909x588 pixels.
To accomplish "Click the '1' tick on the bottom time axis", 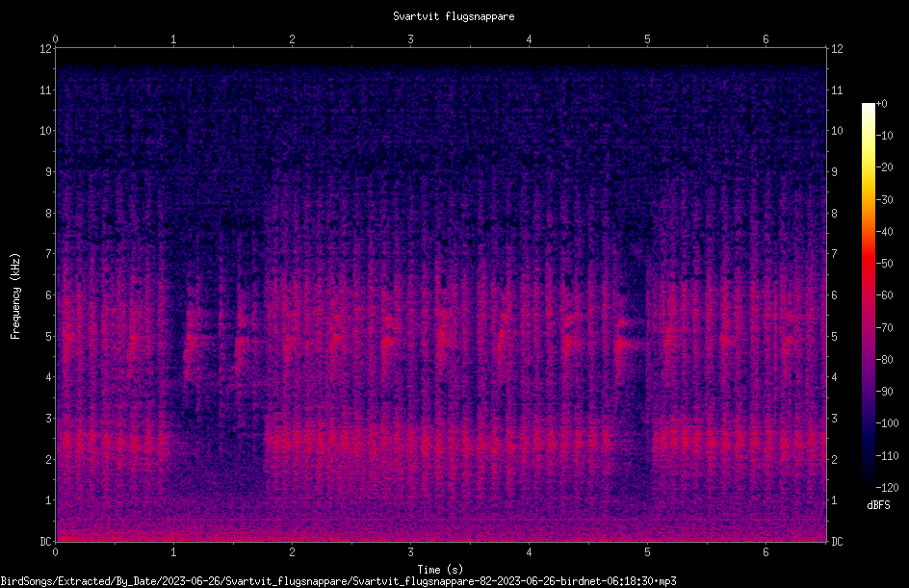I will click(173, 552).
